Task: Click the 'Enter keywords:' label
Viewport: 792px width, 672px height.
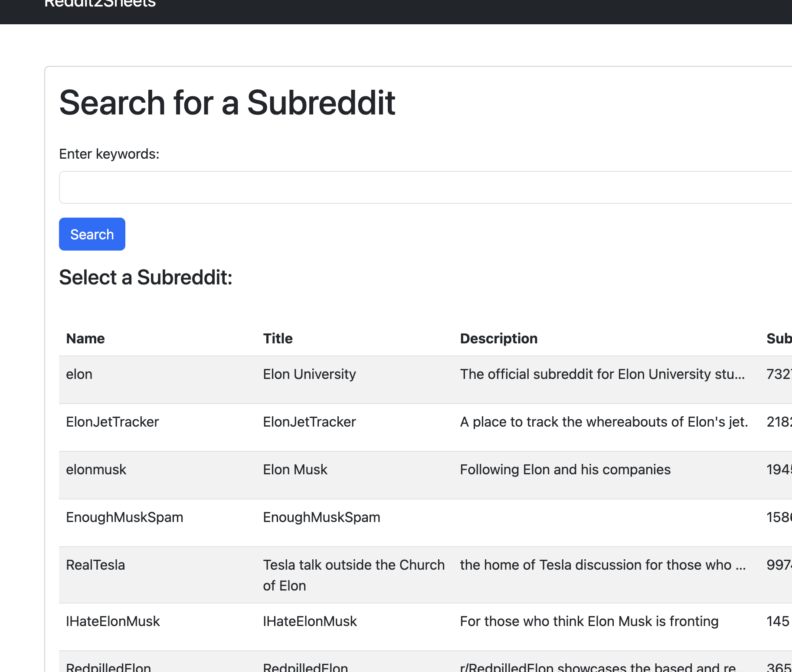Action: click(109, 154)
